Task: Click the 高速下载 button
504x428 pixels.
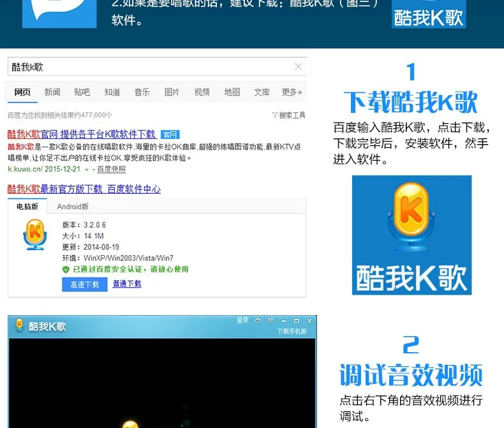Action: point(85,284)
